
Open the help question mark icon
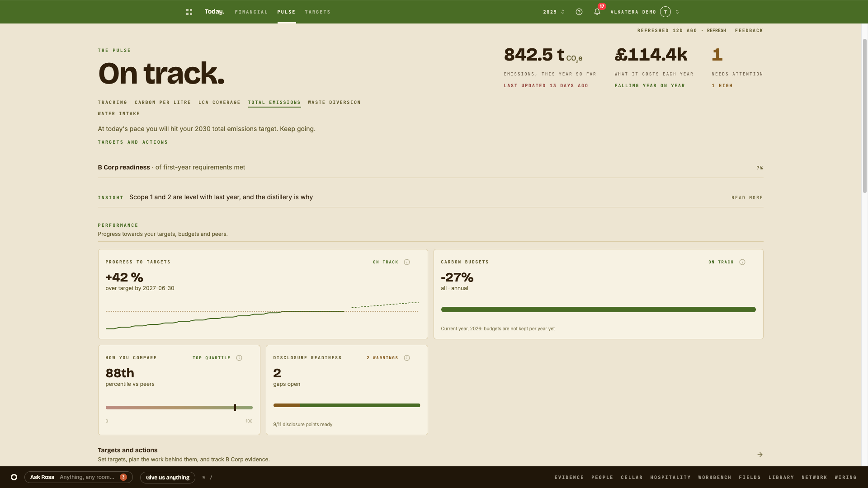point(579,12)
